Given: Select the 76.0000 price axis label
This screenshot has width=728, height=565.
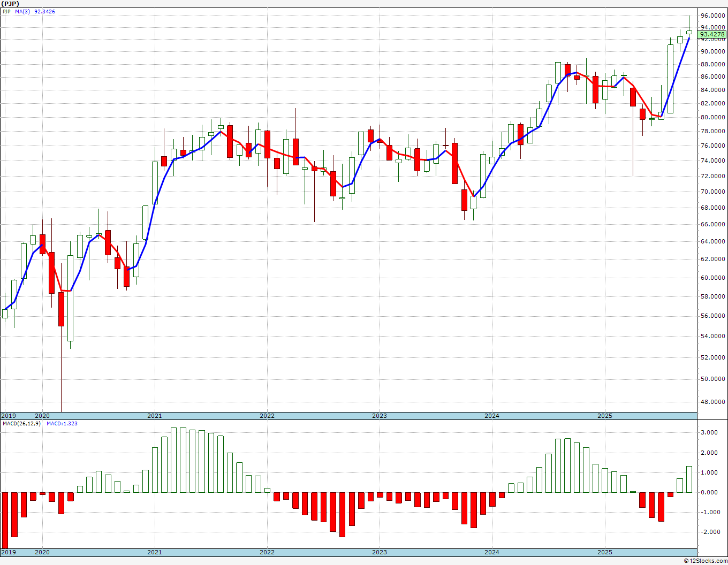Looking at the screenshot, I should (x=713, y=146).
